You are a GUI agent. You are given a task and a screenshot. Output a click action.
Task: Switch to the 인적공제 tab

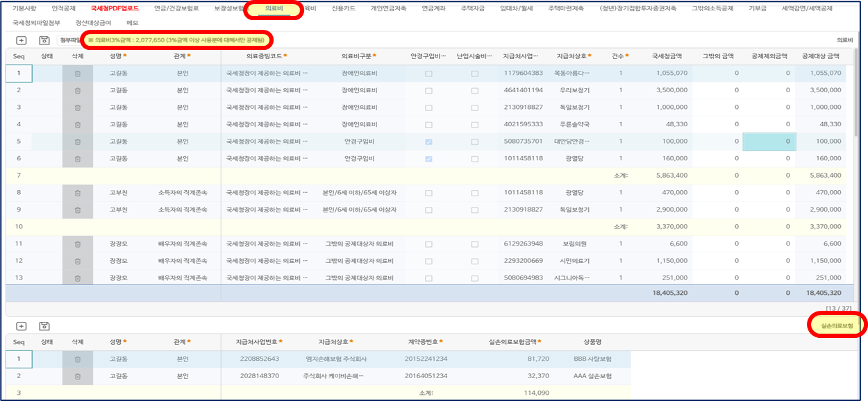[x=64, y=8]
